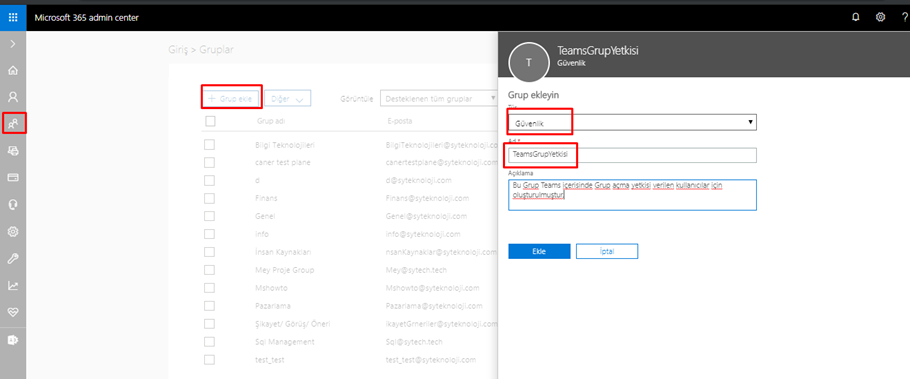Click Genel@syteknoloji.com email cell
The height and width of the screenshot is (379, 910).
click(427, 216)
